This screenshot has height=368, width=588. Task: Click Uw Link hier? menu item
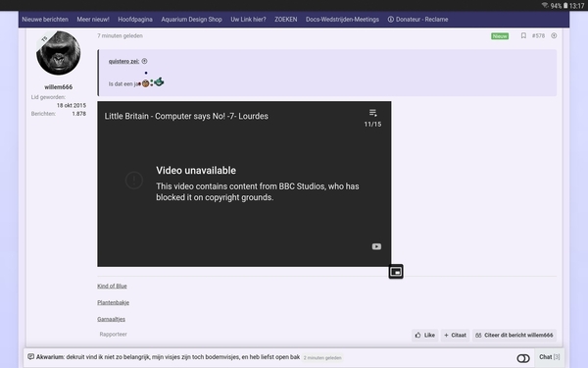point(248,20)
